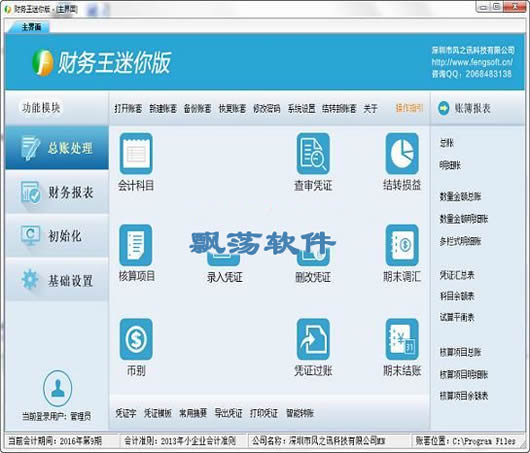Open the 期末调汇 icon

pos(402,245)
